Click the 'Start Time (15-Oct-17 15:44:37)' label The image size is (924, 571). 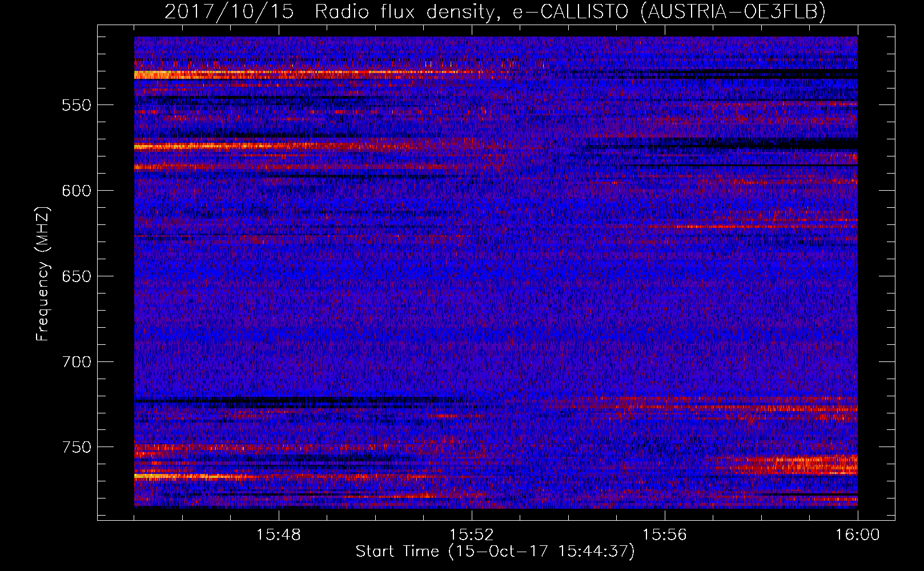tap(495, 552)
